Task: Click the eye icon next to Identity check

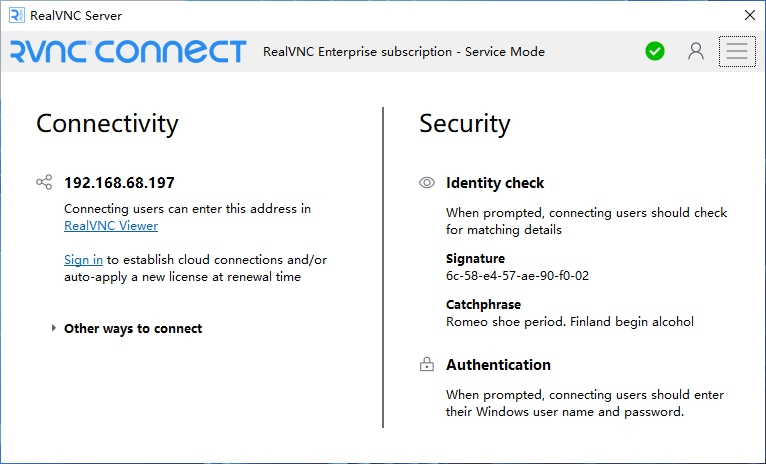Action: click(427, 183)
